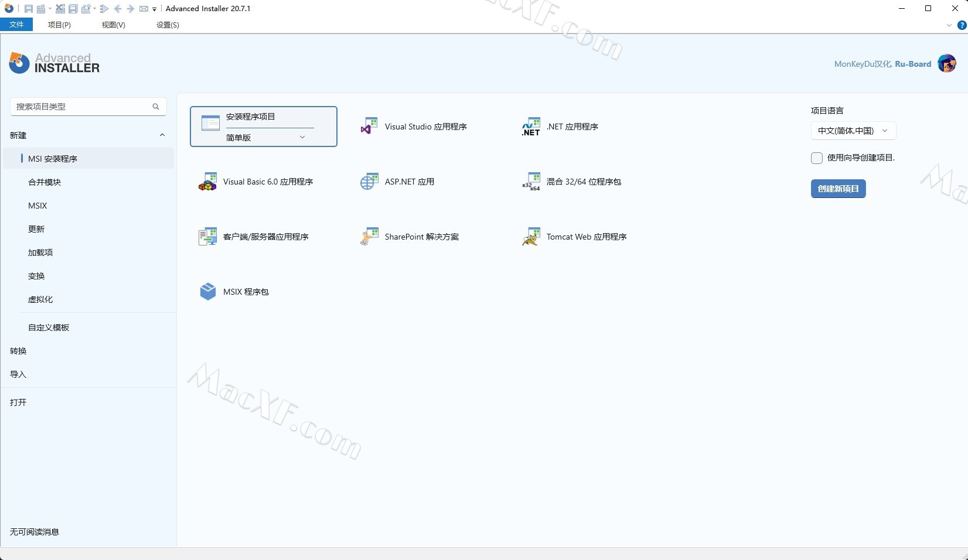Open the Customize Quick Access Toolbar arrow
968x560 pixels.
(155, 9)
